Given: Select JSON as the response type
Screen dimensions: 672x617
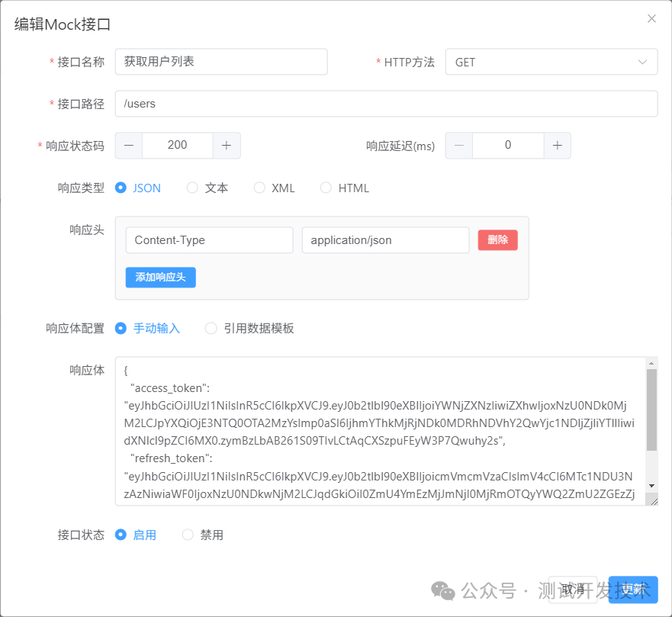Looking at the screenshot, I should click(121, 188).
